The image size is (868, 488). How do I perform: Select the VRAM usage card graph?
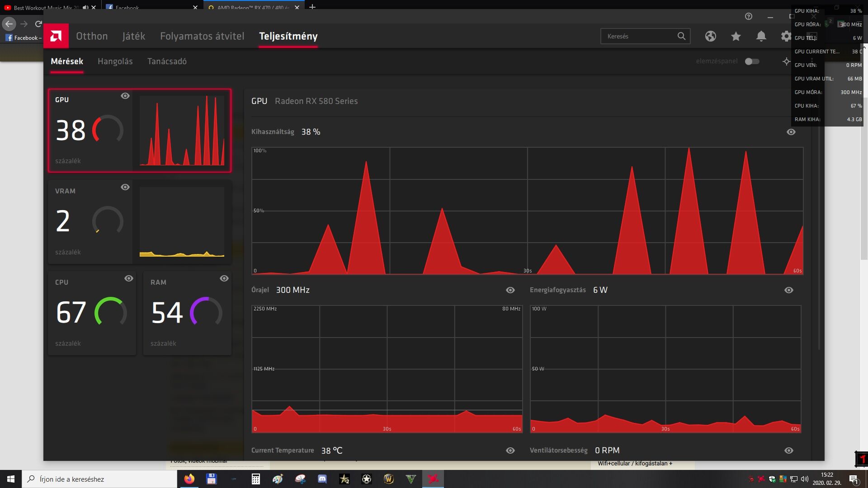[182, 222]
